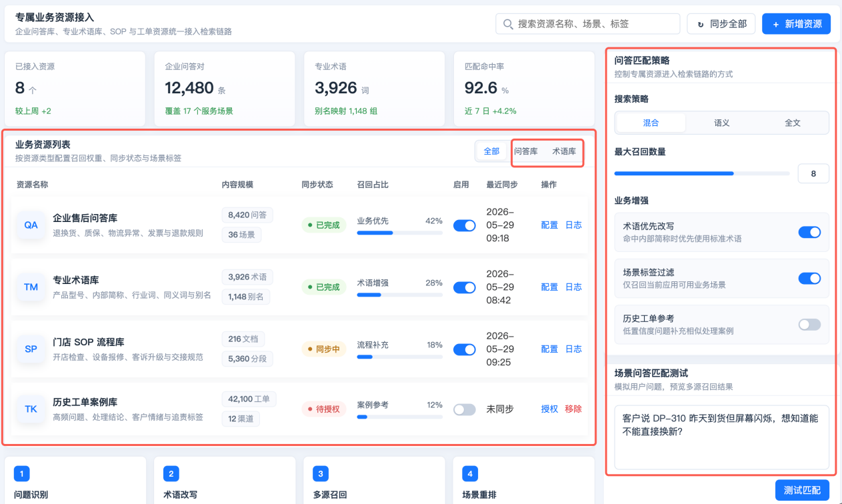Image resolution: width=842 pixels, height=504 pixels.
Task: Click the 8,420 问答 tag
Action: click(247, 215)
